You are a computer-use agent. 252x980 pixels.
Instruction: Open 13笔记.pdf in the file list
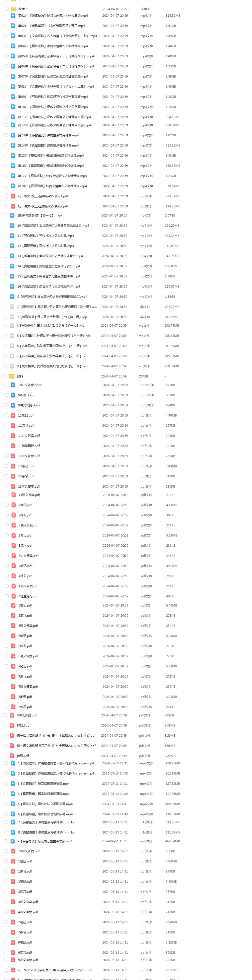tap(26, 466)
